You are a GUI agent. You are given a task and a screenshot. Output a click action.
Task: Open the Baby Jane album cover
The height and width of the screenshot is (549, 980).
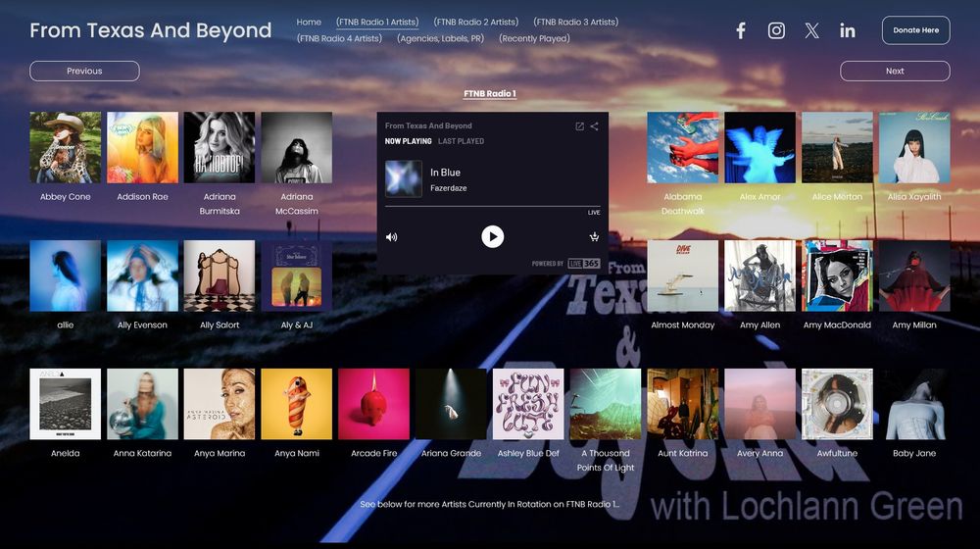(914, 404)
